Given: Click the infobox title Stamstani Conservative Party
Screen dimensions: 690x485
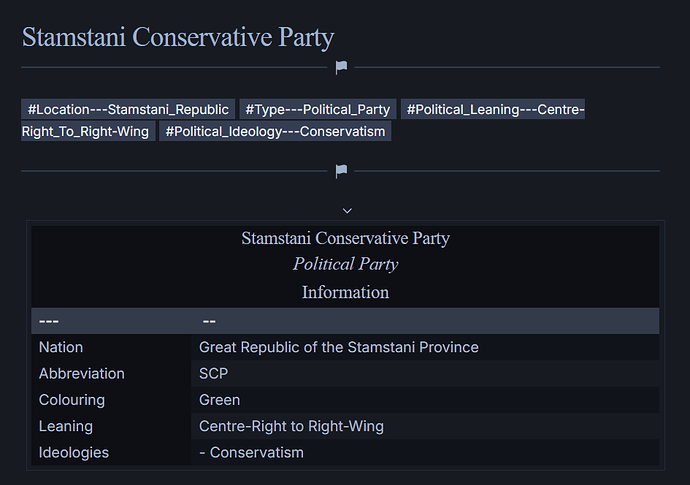Looking at the screenshot, I should pos(345,238).
